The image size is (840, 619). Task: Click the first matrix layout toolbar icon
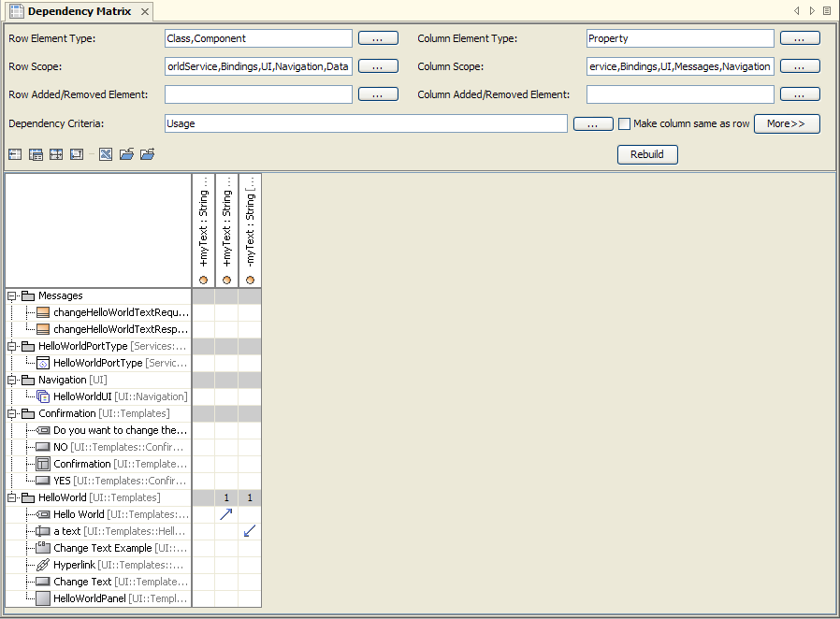[15, 154]
